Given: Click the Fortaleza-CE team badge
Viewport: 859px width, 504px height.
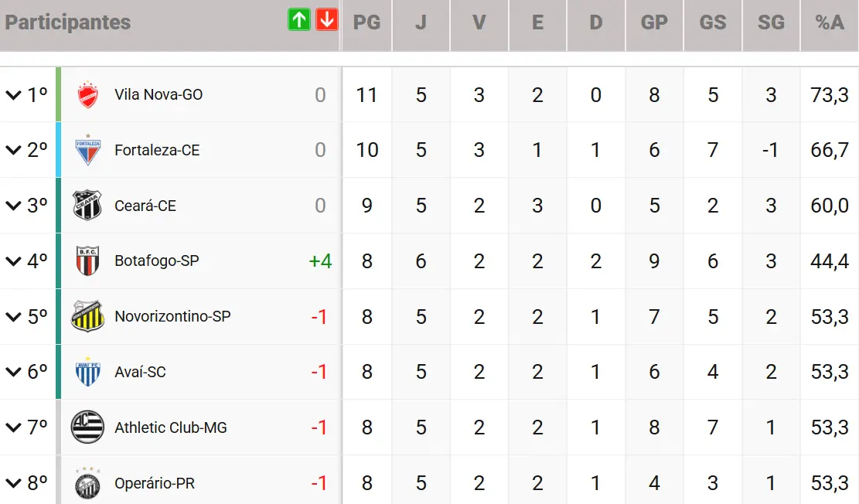Looking at the screenshot, I should 87,150.
